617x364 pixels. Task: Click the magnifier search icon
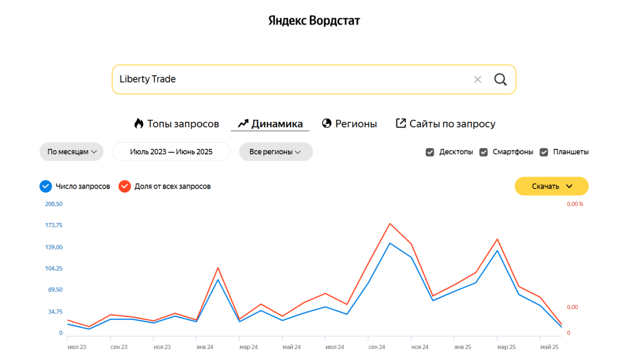pyautogui.click(x=500, y=80)
